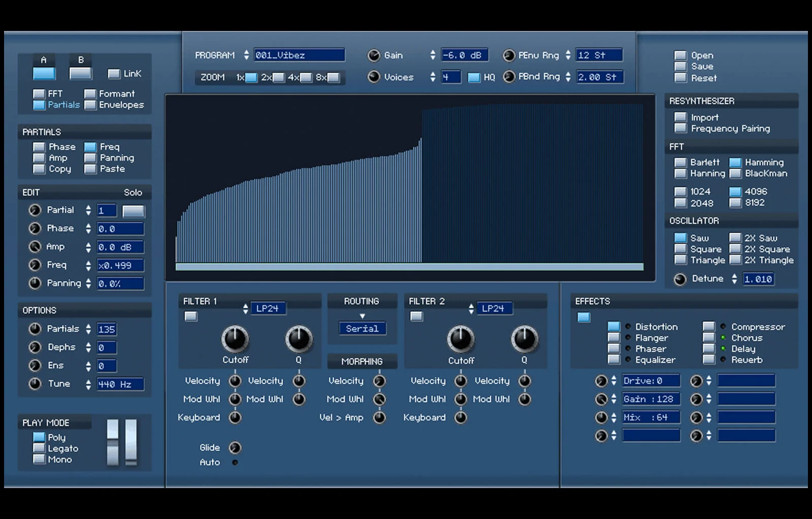Click the program name stepper arrows
The image size is (812, 519).
pos(246,55)
